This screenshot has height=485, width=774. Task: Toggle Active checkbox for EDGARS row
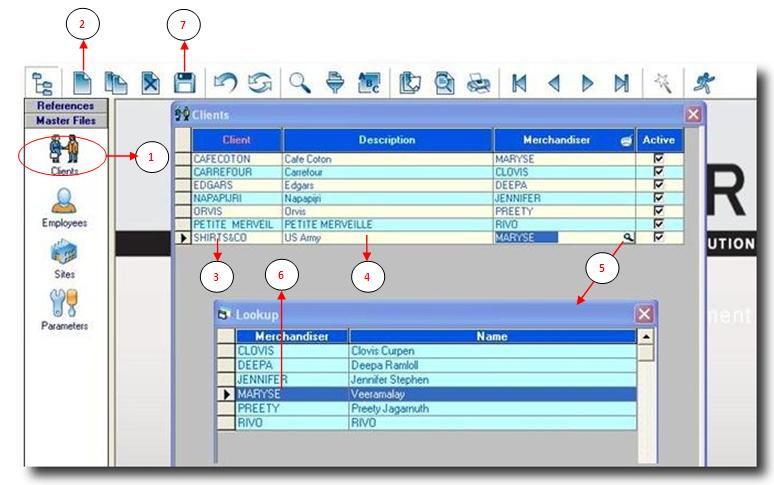pyautogui.click(x=657, y=185)
